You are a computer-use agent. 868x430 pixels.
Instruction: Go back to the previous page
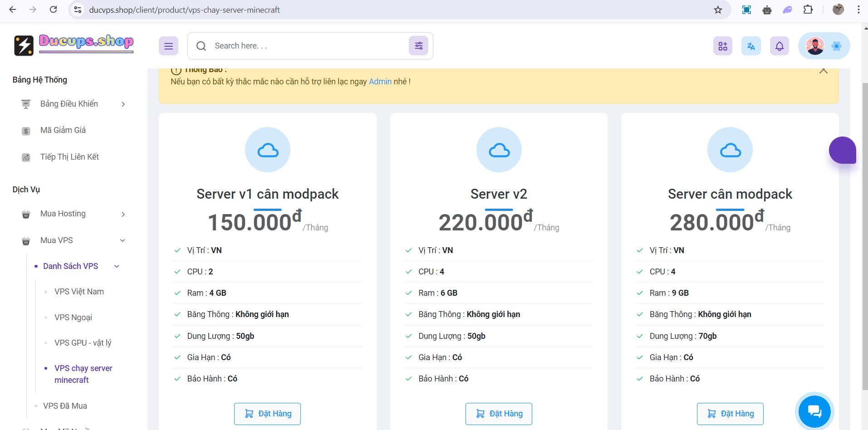pyautogui.click(x=13, y=10)
